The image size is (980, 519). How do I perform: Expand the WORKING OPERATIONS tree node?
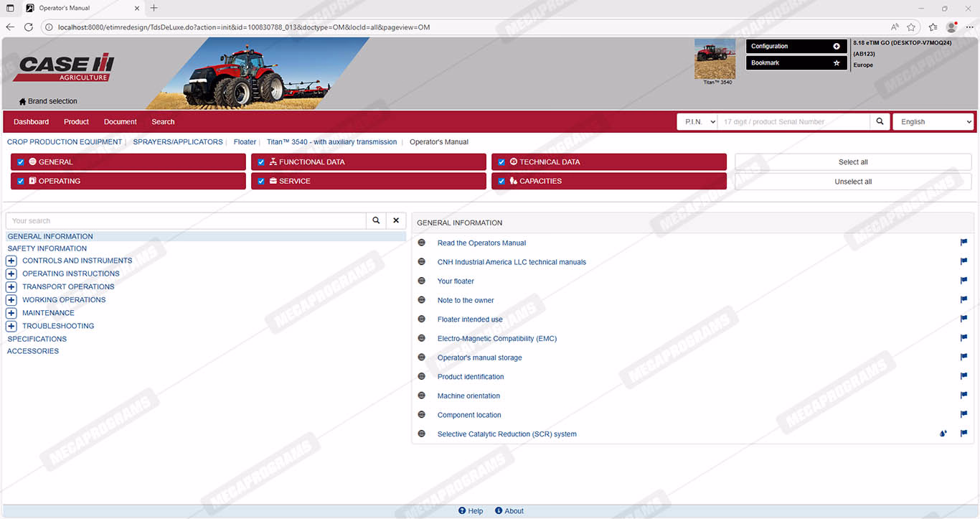pyautogui.click(x=11, y=300)
